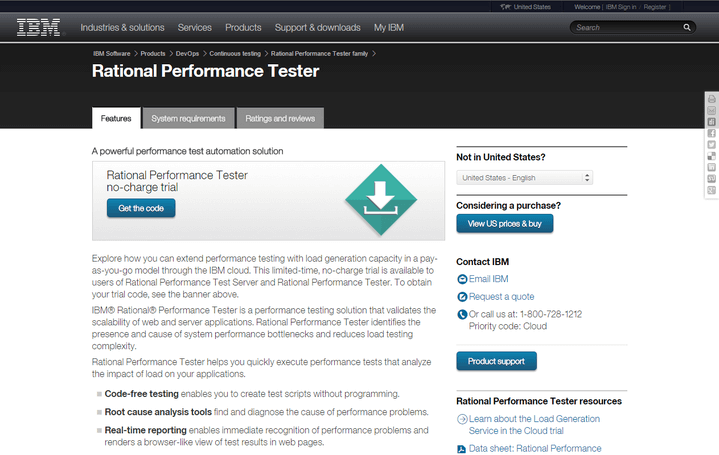Viewport: 719px width, 455px height.
Task: Click the print icon in share sidebar
Action: point(711,99)
